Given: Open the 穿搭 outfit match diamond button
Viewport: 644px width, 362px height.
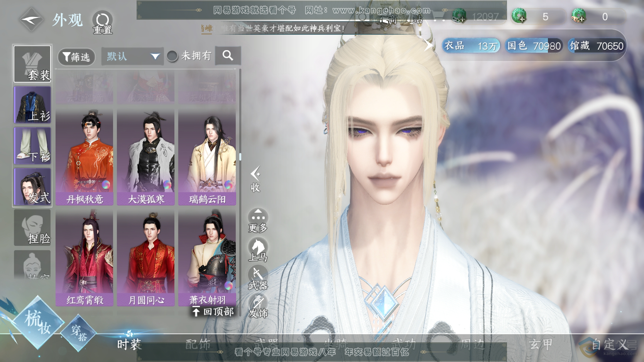Looking at the screenshot, I should click(x=79, y=333).
